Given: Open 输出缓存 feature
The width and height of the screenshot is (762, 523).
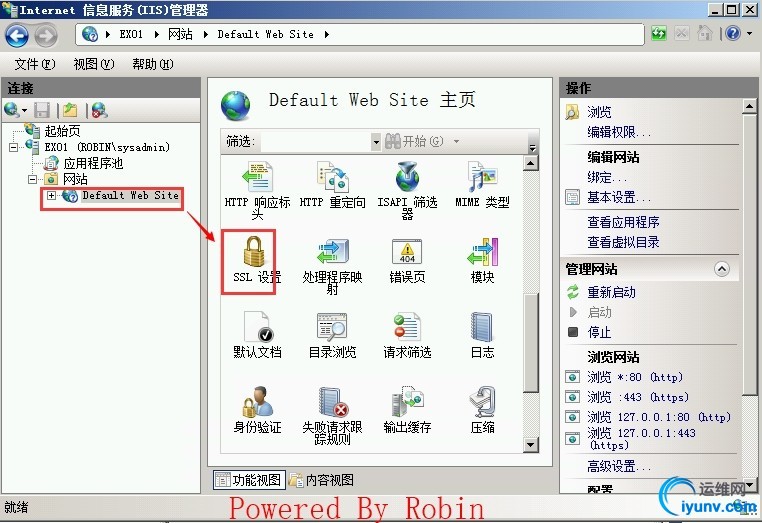Looking at the screenshot, I should point(407,410).
